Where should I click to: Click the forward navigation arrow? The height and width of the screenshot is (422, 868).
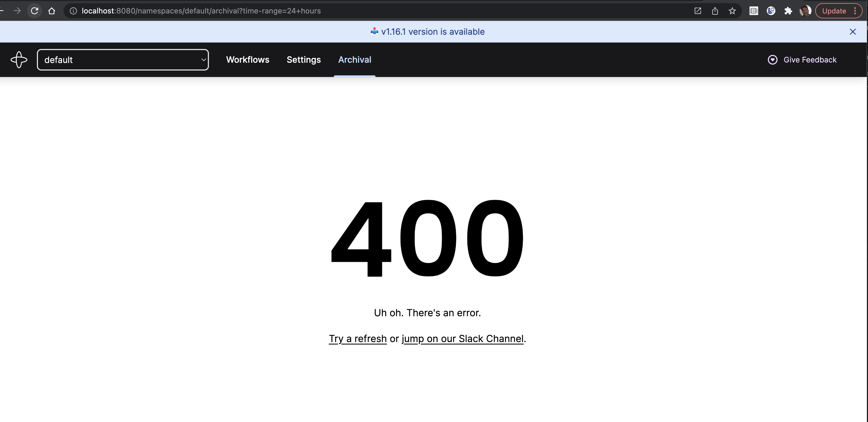(17, 10)
